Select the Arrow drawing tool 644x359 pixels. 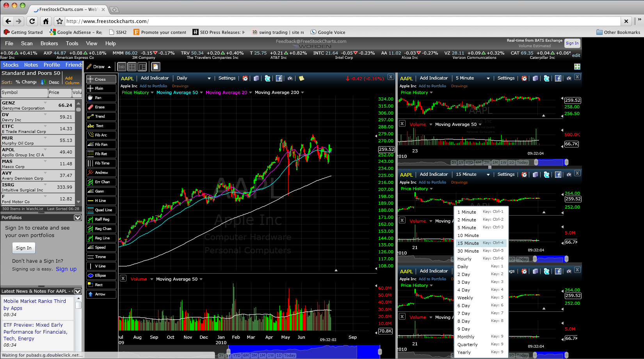pyautogui.click(x=101, y=294)
